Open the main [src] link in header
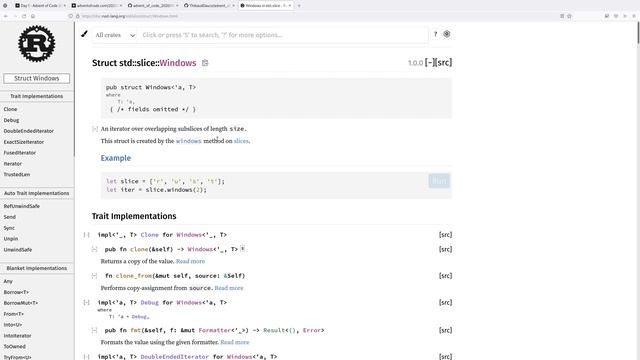 [x=444, y=62]
